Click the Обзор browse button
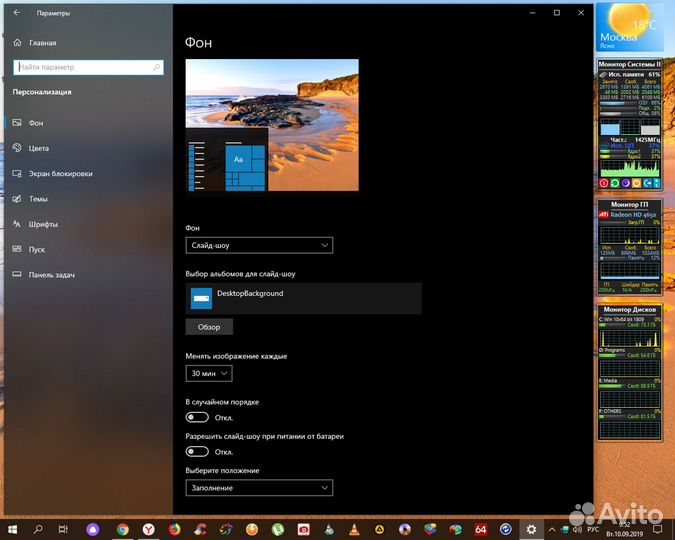This screenshot has width=675, height=540. point(209,327)
